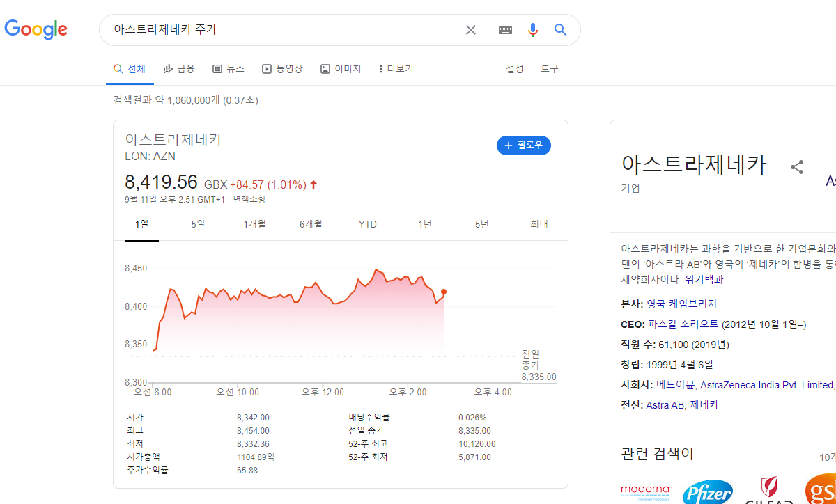Click the current price point on chart

(x=444, y=292)
